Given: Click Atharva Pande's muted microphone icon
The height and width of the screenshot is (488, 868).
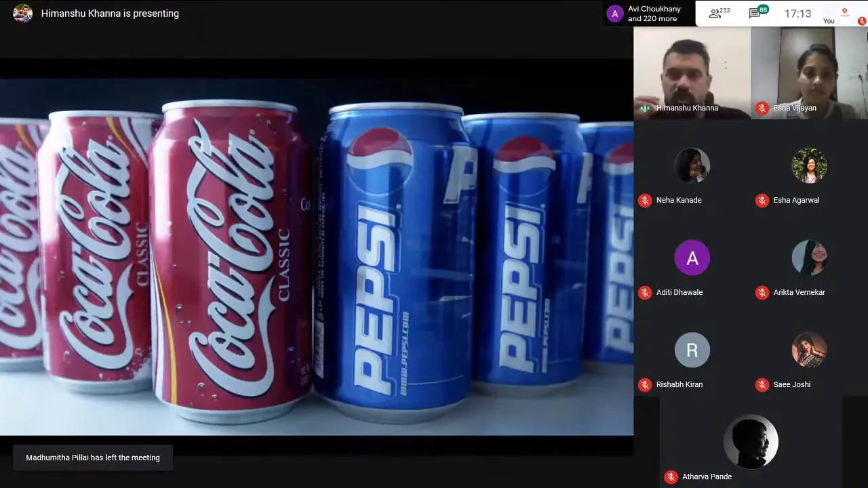Looking at the screenshot, I should click(671, 476).
